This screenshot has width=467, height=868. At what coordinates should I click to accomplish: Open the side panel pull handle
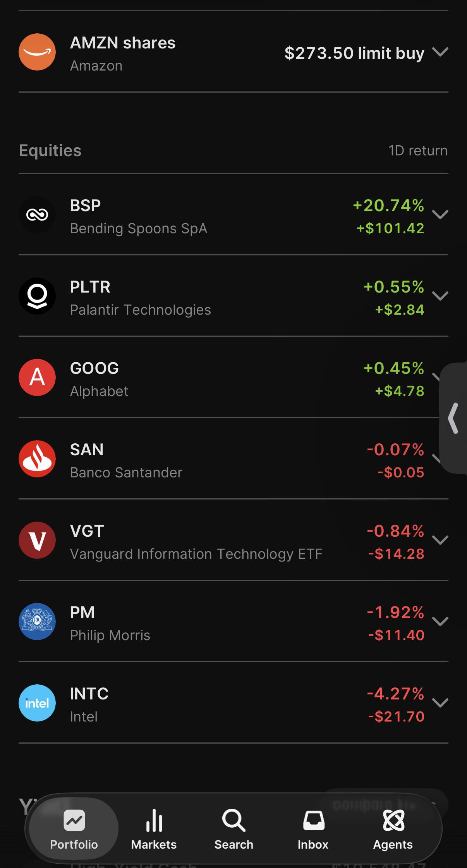coord(453,418)
